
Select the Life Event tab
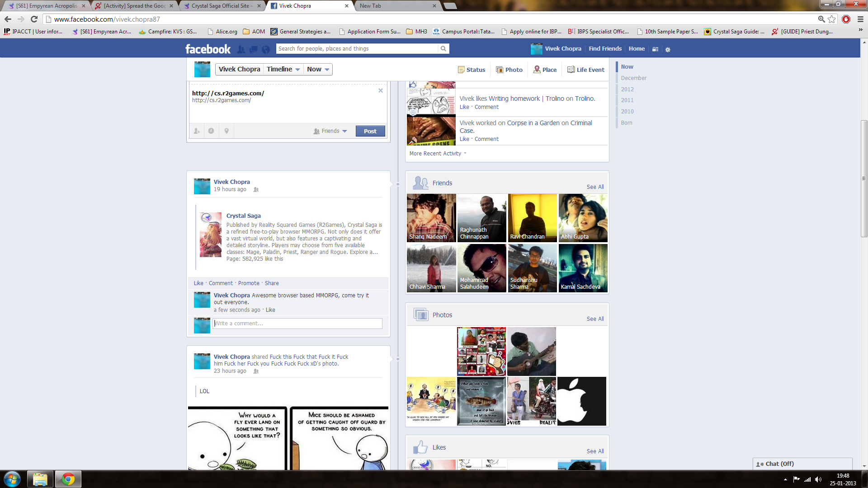pos(585,70)
